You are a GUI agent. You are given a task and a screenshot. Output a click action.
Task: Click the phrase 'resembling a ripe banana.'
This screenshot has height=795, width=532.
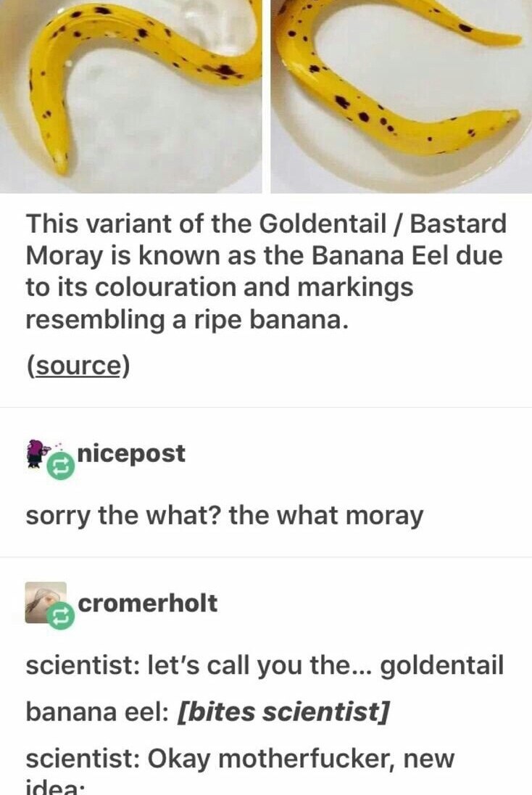[188, 319]
